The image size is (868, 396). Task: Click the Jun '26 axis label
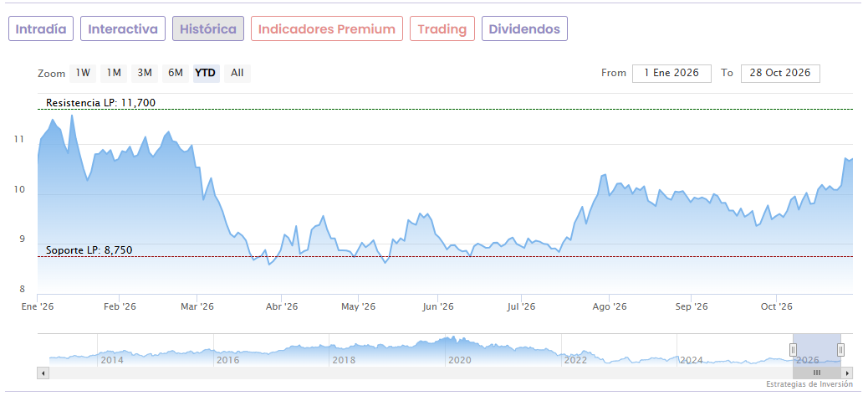pos(438,306)
